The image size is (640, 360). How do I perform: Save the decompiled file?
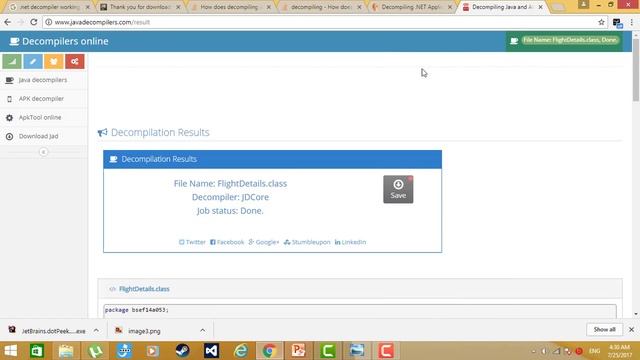398,189
